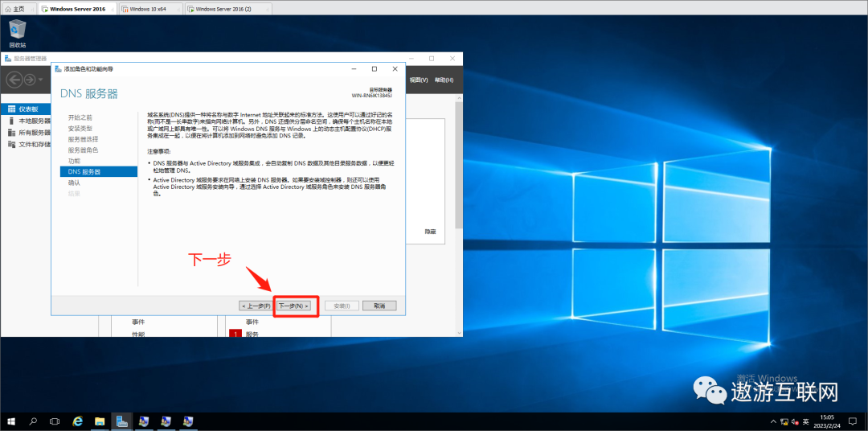The height and width of the screenshot is (431, 868).
Task: Go to the 服务器角色 wizard step
Action: (83, 150)
